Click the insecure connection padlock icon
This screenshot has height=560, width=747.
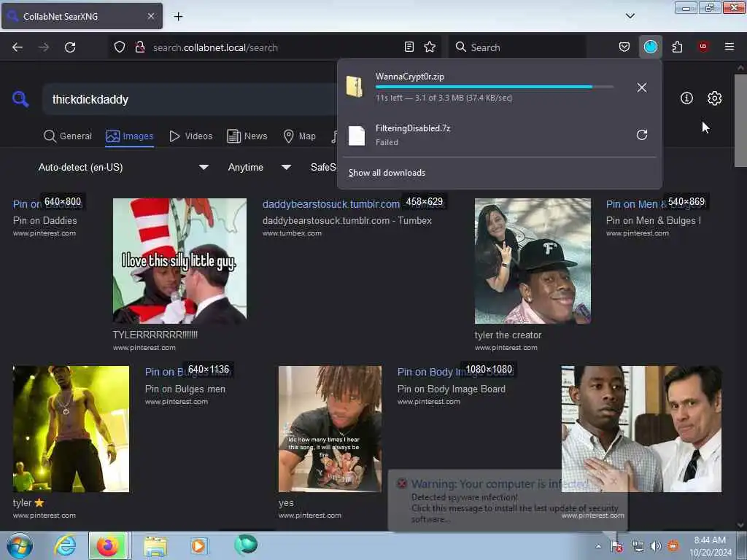tap(139, 47)
